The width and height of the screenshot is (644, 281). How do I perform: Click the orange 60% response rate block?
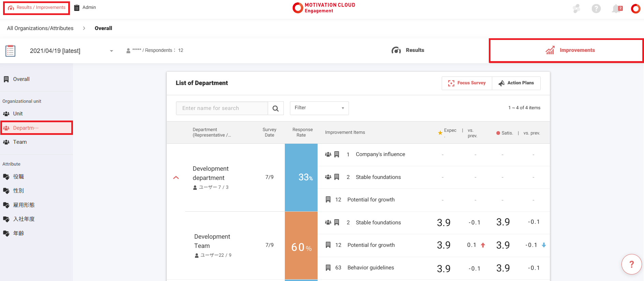click(x=301, y=245)
